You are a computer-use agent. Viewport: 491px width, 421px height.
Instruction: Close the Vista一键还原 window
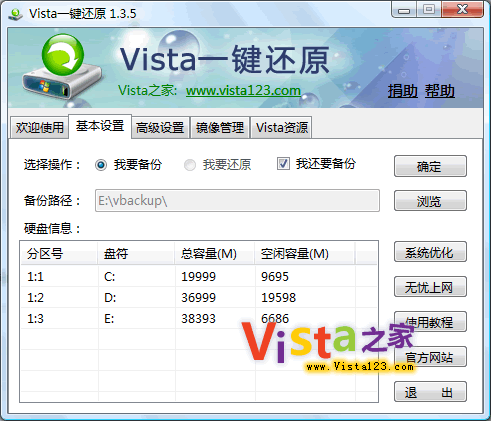click(x=462, y=10)
